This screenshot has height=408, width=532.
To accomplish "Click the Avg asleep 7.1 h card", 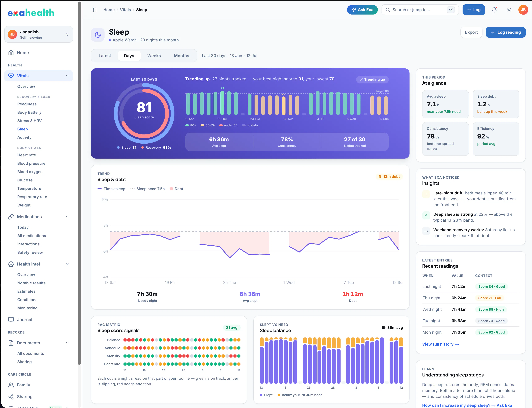I will point(445,104).
